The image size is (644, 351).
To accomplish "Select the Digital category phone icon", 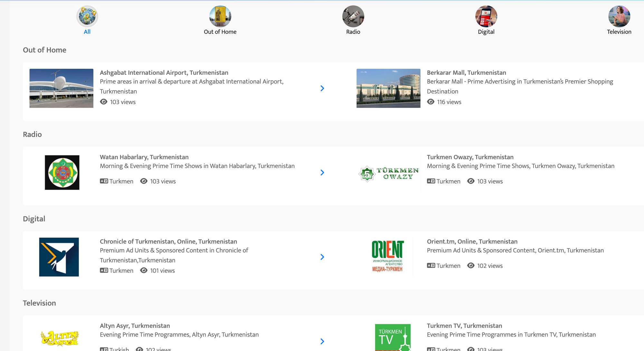I will [x=486, y=16].
